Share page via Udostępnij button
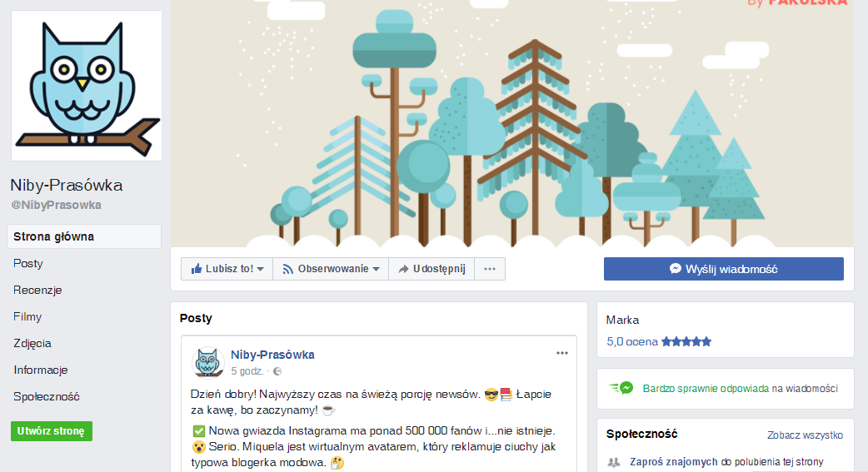 coord(432,269)
